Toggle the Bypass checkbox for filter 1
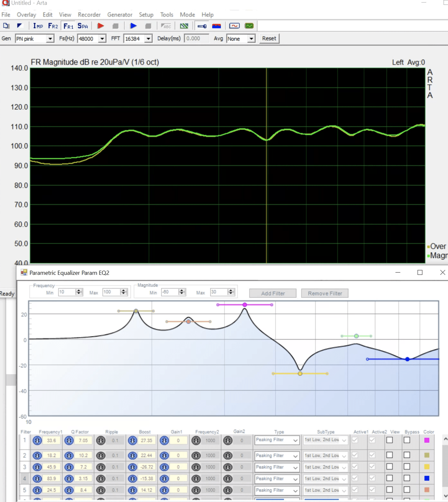Viewport: 448px width, 502px height. point(407,440)
